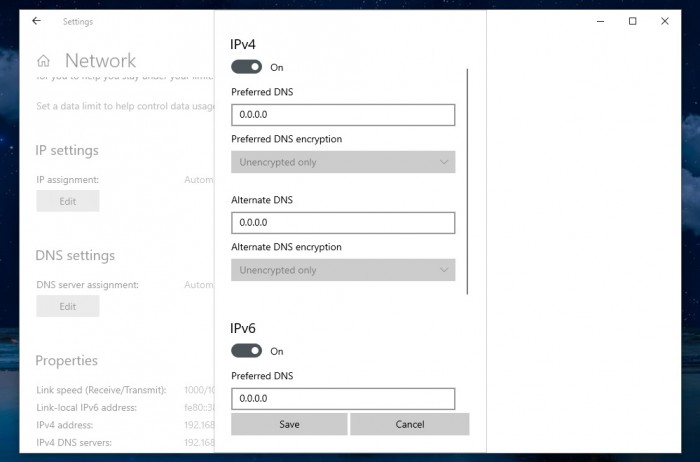
Task: Select the Alternate DNS encryption label
Action: pyautogui.click(x=286, y=247)
